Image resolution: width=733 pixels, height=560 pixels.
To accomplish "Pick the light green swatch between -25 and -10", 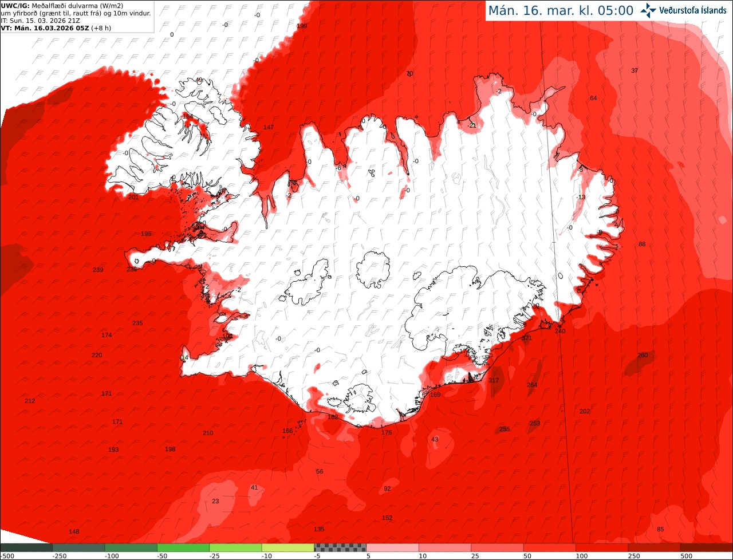I will click(x=235, y=547).
